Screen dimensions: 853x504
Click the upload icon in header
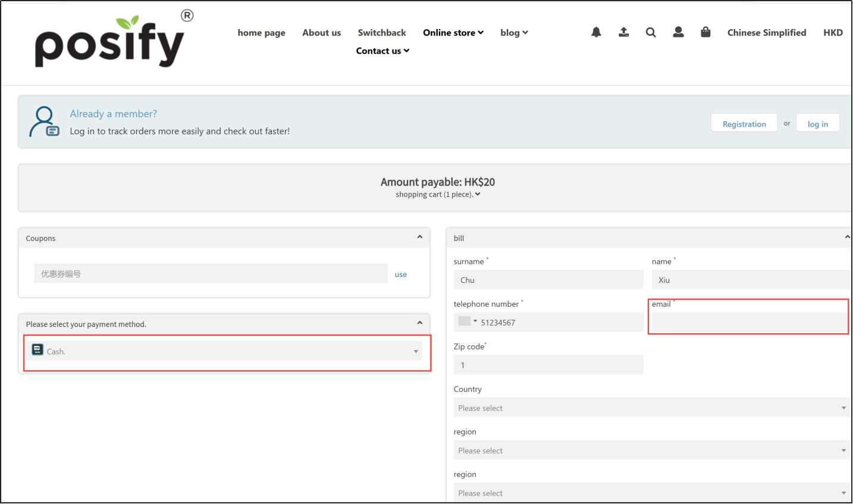pyautogui.click(x=623, y=32)
